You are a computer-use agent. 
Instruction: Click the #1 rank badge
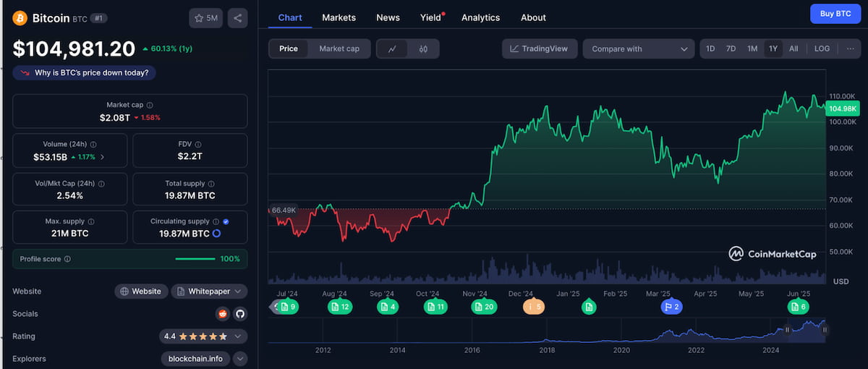pos(98,18)
